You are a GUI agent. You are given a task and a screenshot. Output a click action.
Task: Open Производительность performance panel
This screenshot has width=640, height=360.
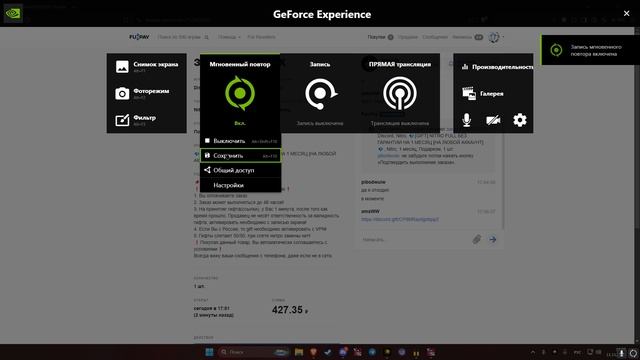(498, 67)
